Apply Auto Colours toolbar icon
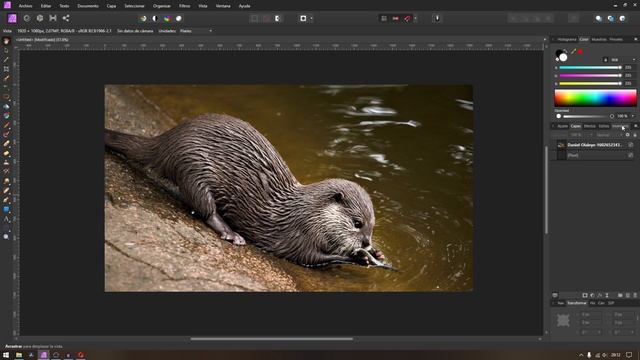This screenshot has width=640, height=360. coord(167,18)
